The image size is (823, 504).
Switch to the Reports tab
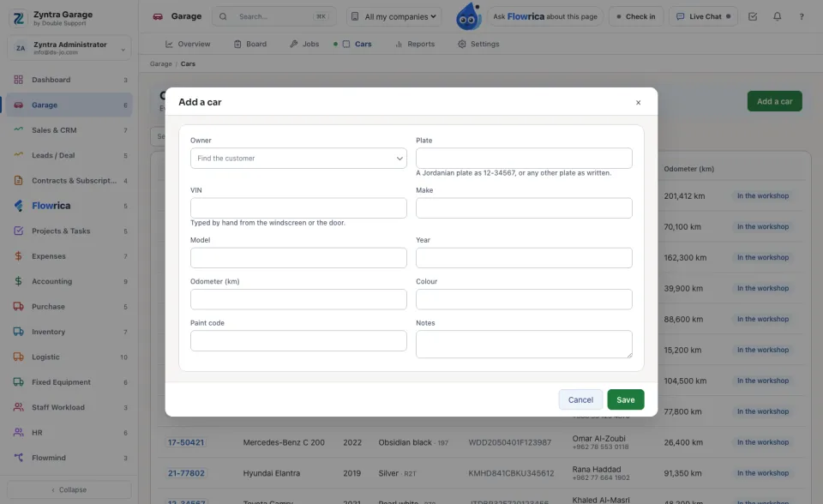(415, 44)
